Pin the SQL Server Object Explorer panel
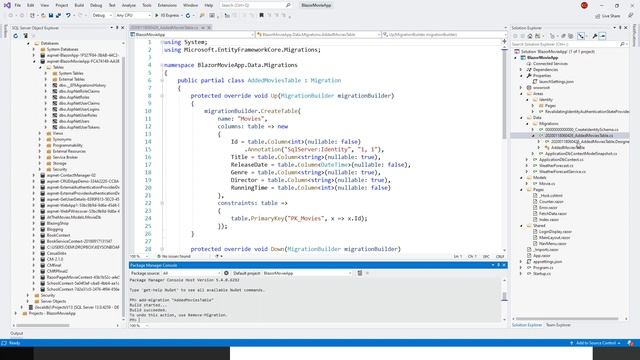The width and height of the screenshot is (640, 360). pos(117,28)
